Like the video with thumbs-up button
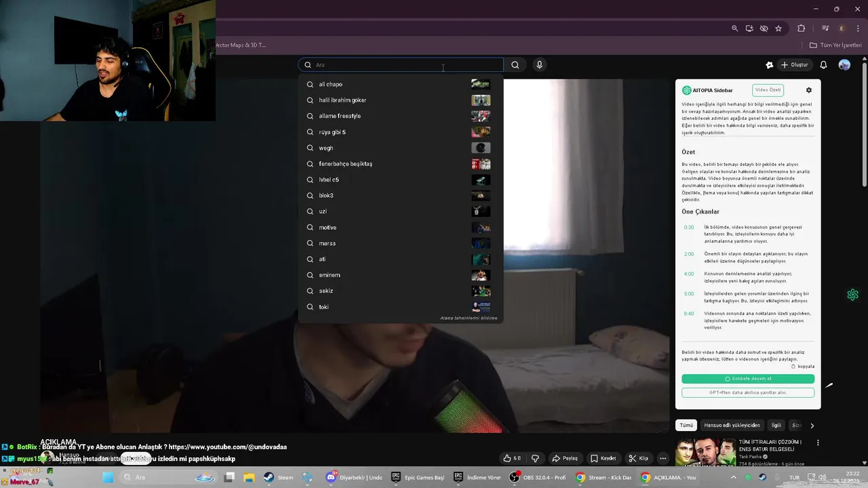 (512, 458)
